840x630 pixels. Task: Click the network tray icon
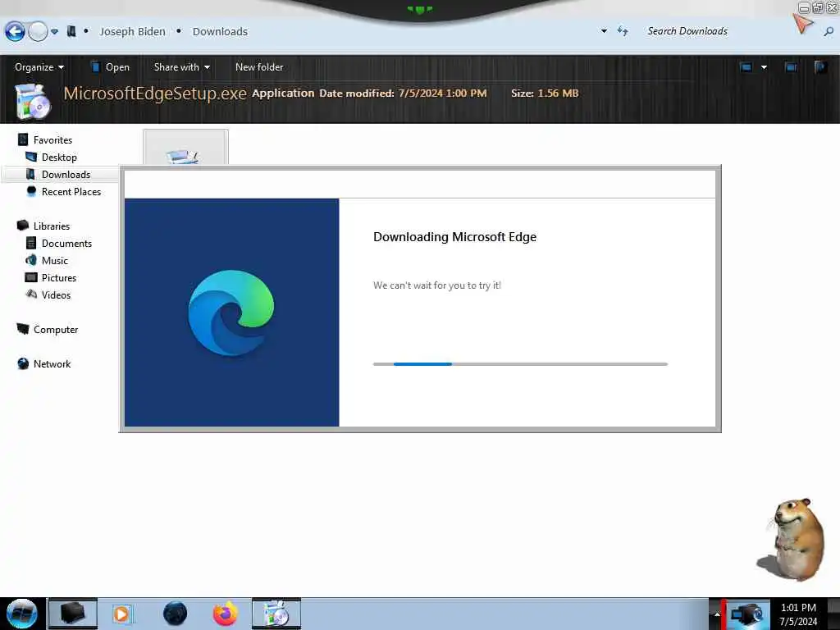(x=746, y=614)
